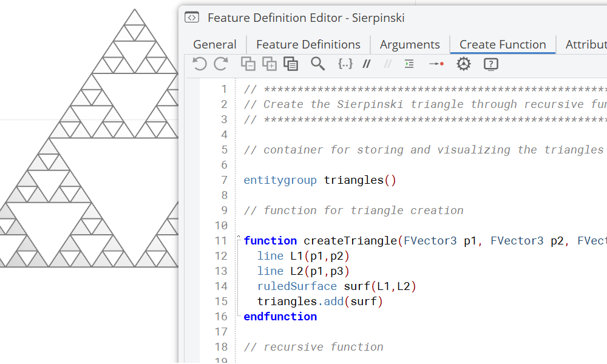This screenshot has height=364, width=607.
Task: Open the search tool in the editor
Action: pyautogui.click(x=318, y=64)
